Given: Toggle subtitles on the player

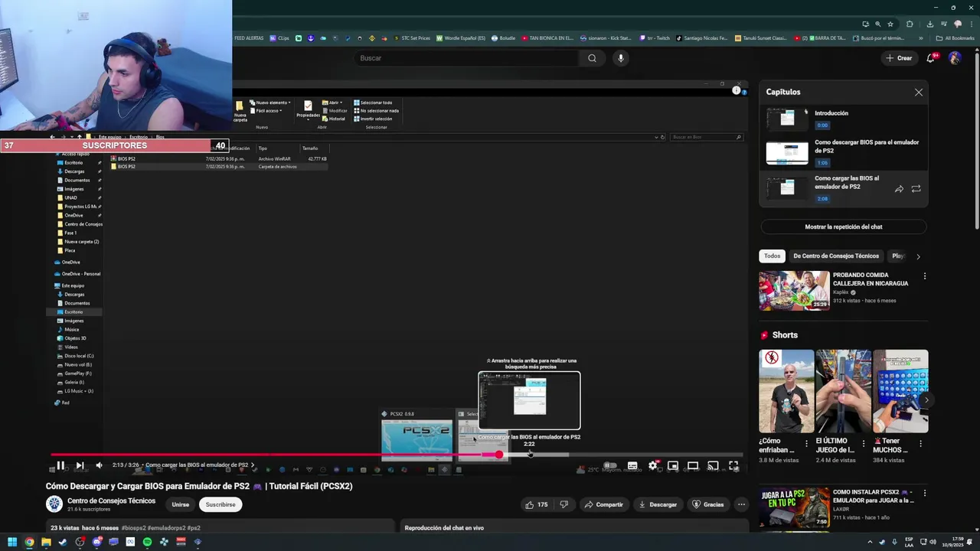Looking at the screenshot, I should 632,465.
